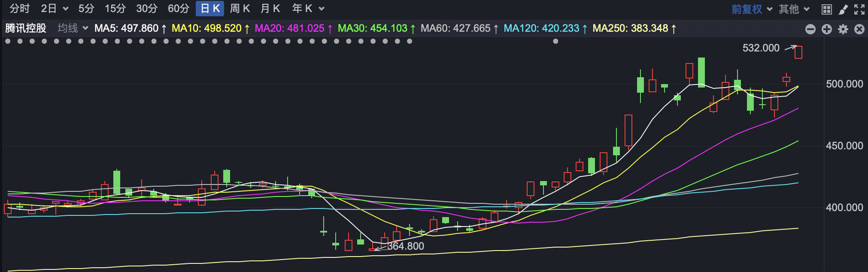This screenshot has width=868, height=272.
Task: Select the 30分 chart interval
Action: point(147,9)
